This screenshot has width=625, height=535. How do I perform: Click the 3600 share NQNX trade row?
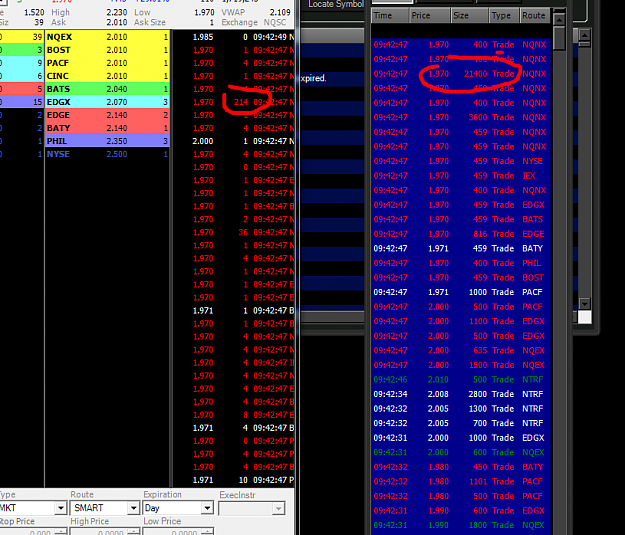tap(461, 118)
